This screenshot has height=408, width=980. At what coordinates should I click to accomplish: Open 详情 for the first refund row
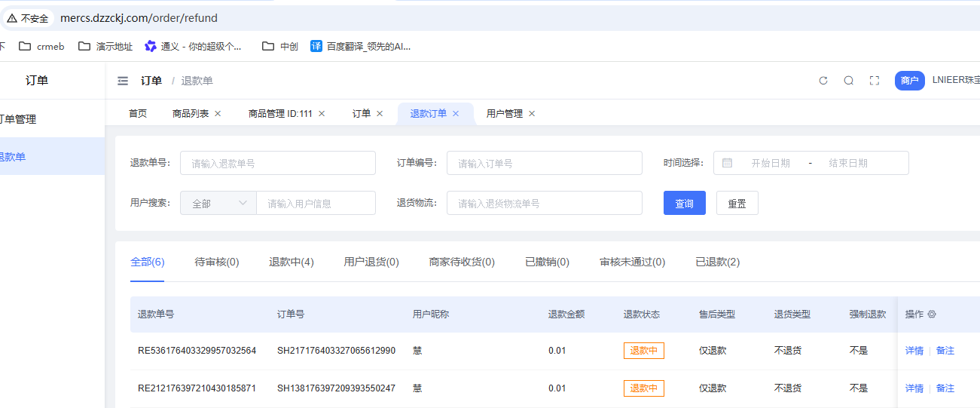pyautogui.click(x=914, y=351)
